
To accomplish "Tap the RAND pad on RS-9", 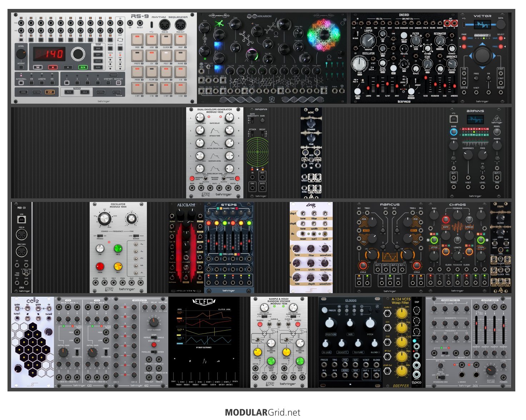I will click(180, 56).
